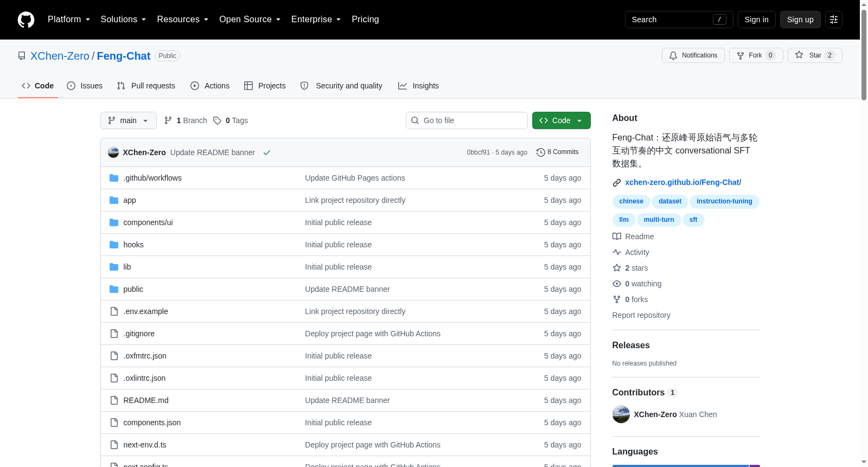The height and width of the screenshot is (467, 868).
Task: Click the components/ui folder icon
Action: tap(114, 222)
